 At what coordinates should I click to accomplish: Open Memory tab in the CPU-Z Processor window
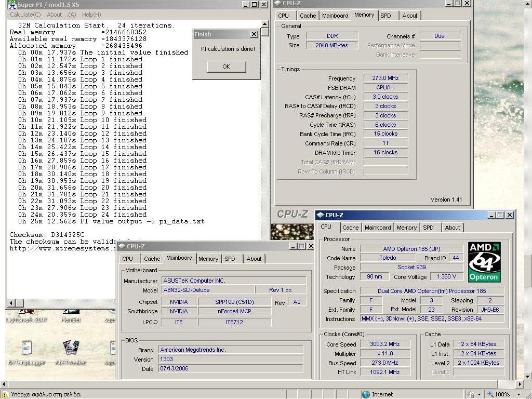[x=407, y=228]
